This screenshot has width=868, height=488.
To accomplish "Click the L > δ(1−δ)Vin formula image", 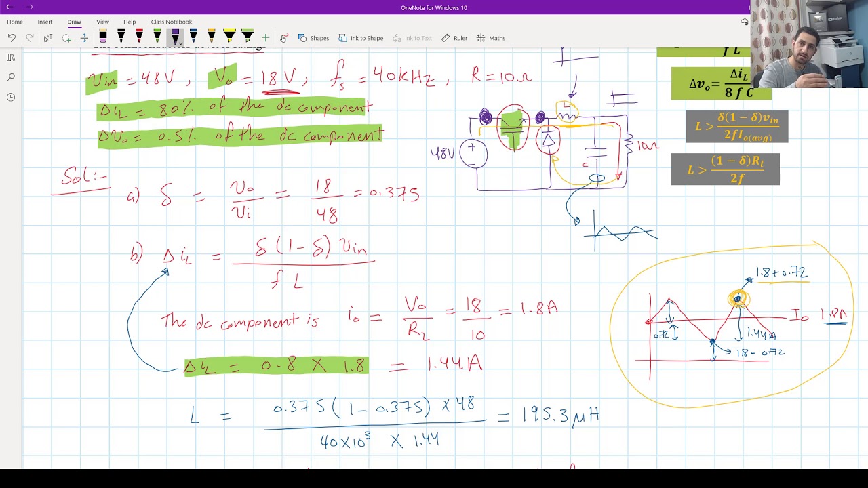I will coord(736,127).
